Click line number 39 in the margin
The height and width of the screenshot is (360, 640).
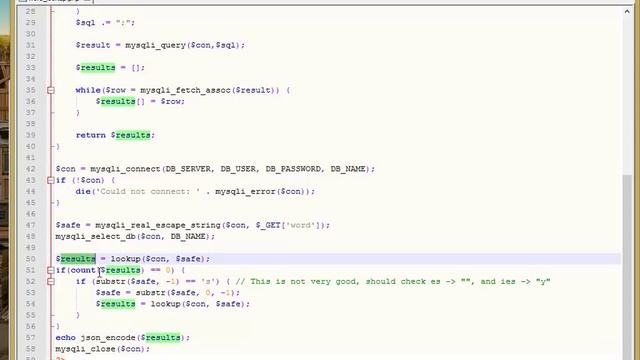(31, 135)
